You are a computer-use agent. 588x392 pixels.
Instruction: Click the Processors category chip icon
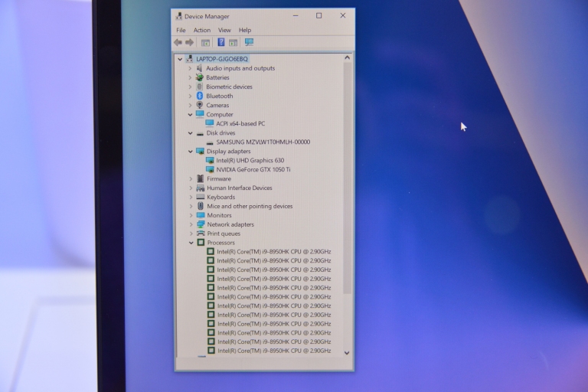pyautogui.click(x=201, y=243)
